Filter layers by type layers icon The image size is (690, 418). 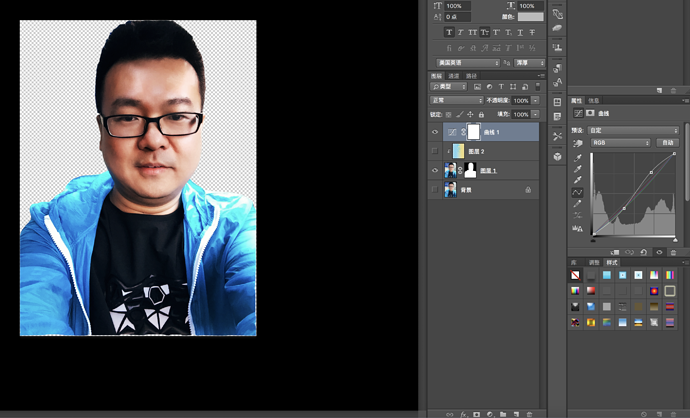[x=501, y=87]
